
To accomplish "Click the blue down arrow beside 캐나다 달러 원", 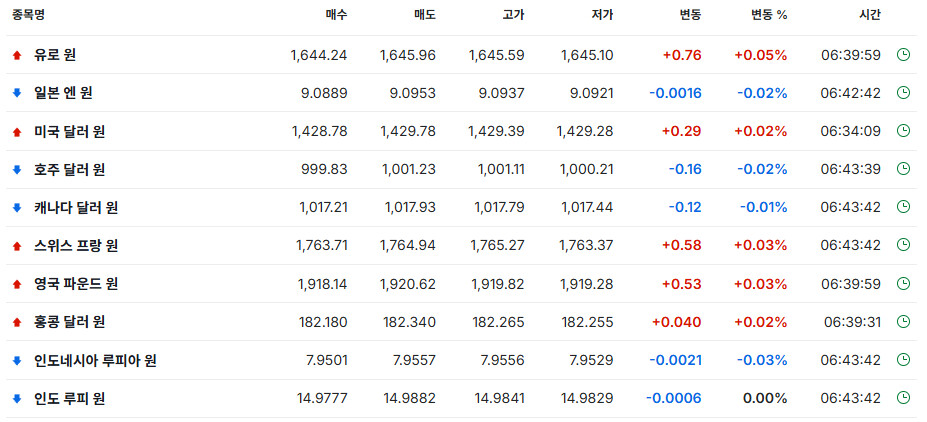I will pyautogui.click(x=17, y=207).
